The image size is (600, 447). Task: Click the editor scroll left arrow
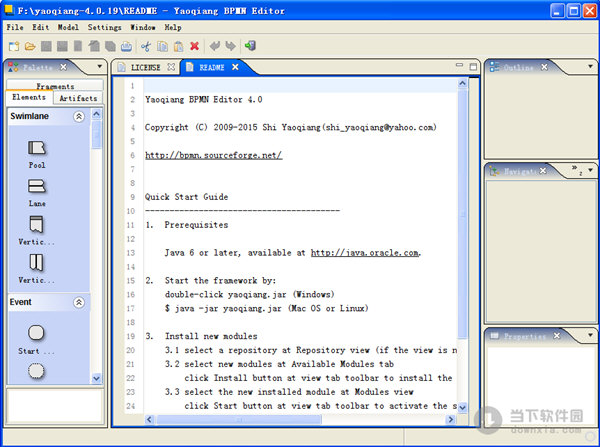[150, 419]
